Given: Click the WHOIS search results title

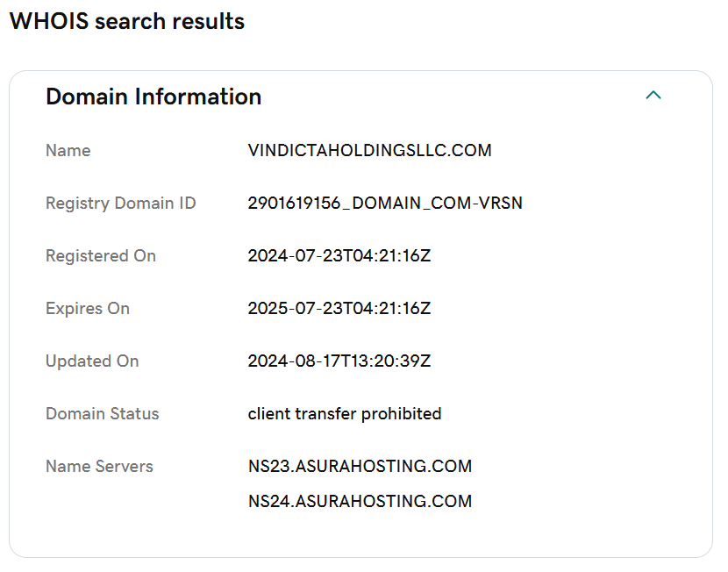Looking at the screenshot, I should (127, 21).
